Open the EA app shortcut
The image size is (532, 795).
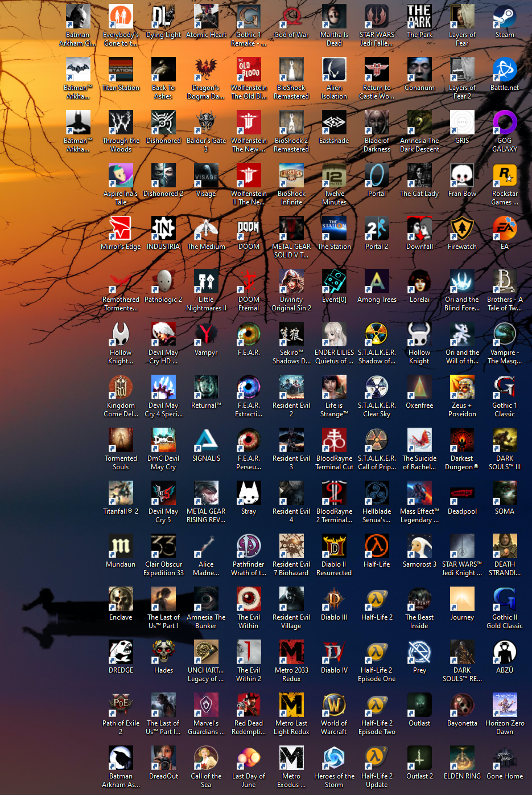[x=505, y=228]
